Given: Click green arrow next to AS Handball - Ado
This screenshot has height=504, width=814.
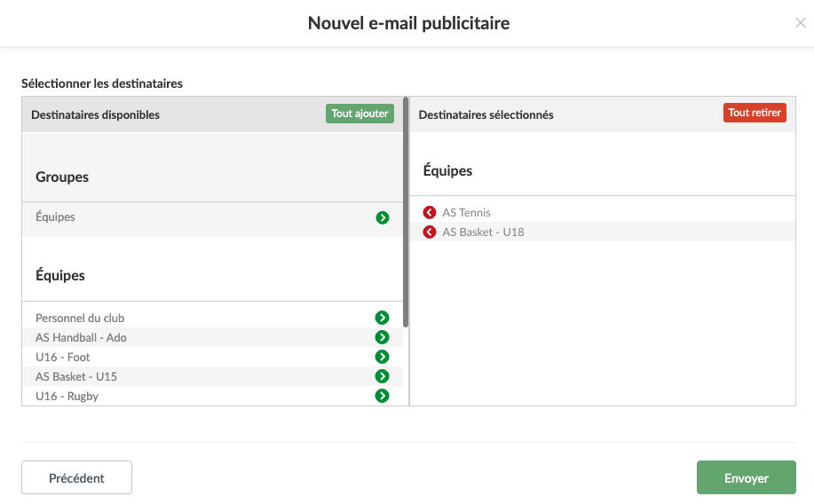Looking at the screenshot, I should (383, 337).
